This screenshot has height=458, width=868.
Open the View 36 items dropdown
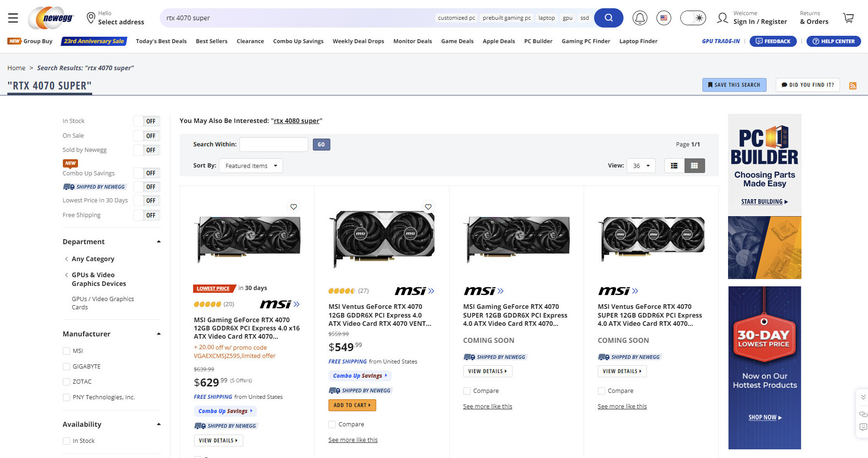[x=641, y=166]
